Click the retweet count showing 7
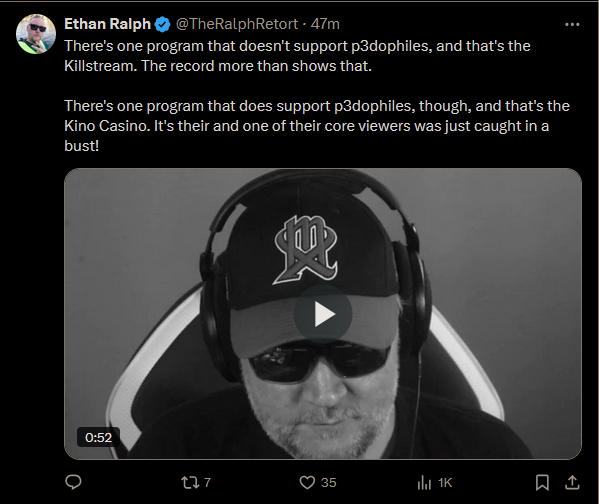Image resolution: width=599 pixels, height=504 pixels. 207,483
